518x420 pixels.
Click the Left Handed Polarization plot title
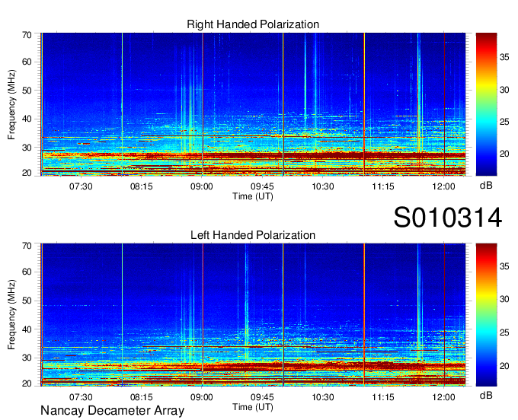point(253,235)
